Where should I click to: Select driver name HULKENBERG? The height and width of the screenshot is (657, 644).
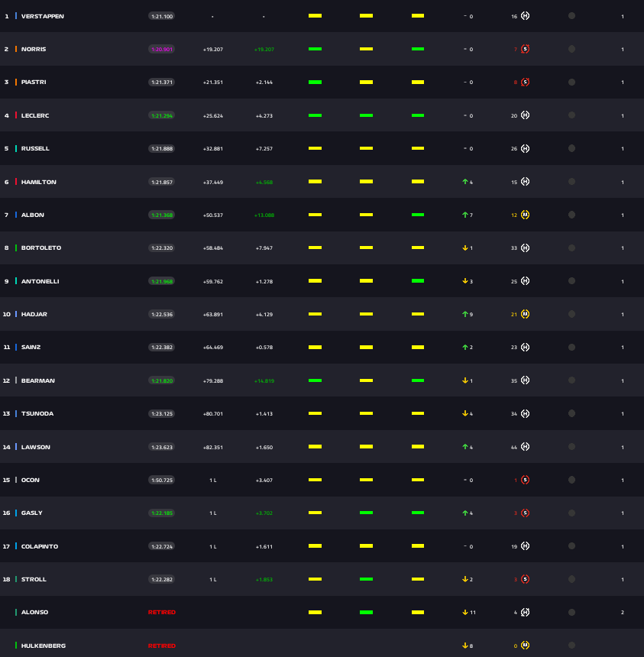click(44, 646)
